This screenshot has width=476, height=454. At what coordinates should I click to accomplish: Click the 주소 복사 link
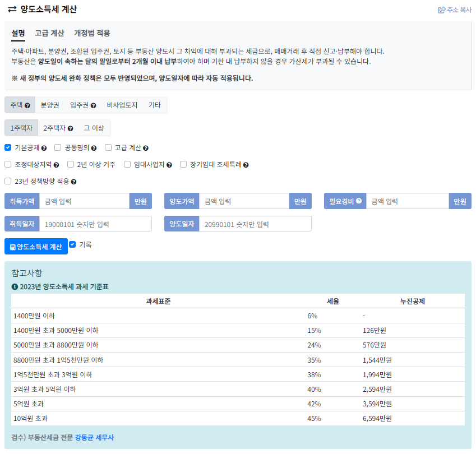pyautogui.click(x=455, y=10)
